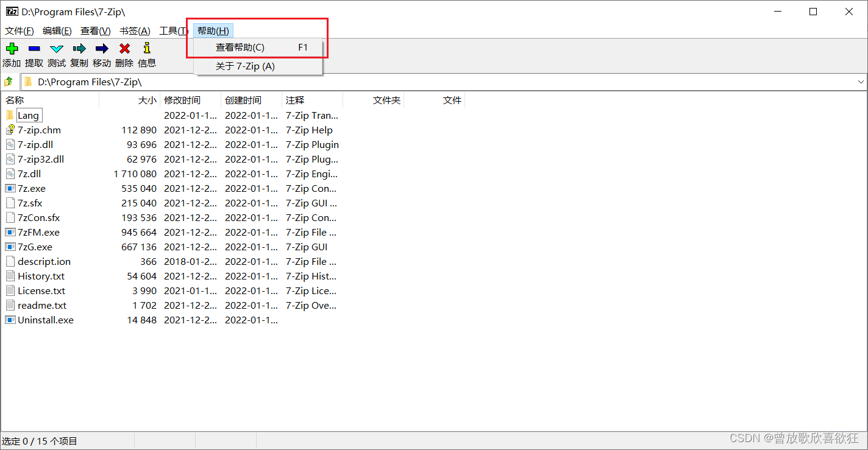868x450 pixels.
Task: Click the icon of 7zFM.exe
Action: coord(10,232)
